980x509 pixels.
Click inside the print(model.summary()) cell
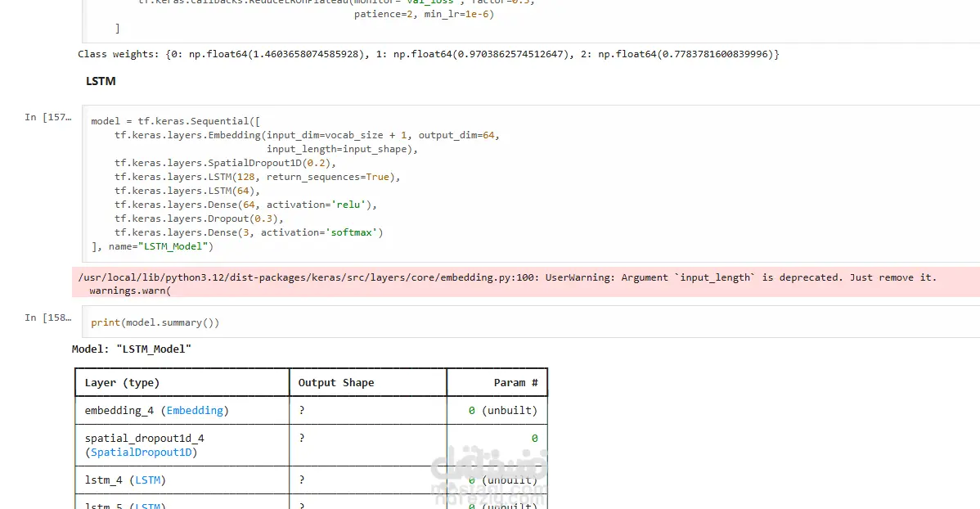pyautogui.click(x=531, y=322)
